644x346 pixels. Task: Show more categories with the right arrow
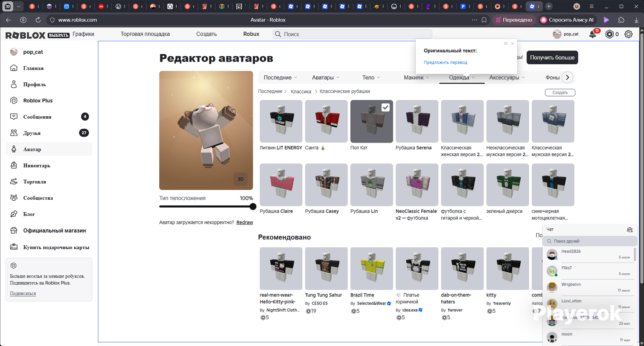point(567,78)
